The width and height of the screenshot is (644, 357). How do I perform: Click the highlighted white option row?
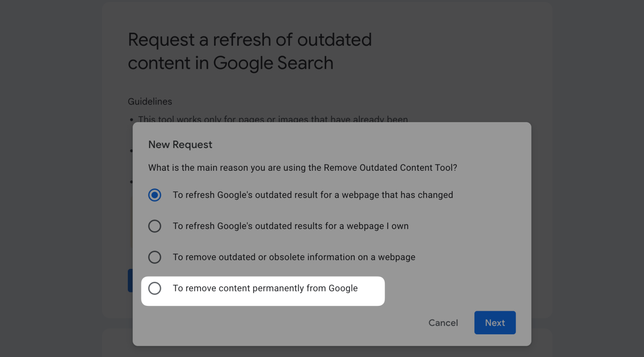pyautogui.click(x=263, y=291)
